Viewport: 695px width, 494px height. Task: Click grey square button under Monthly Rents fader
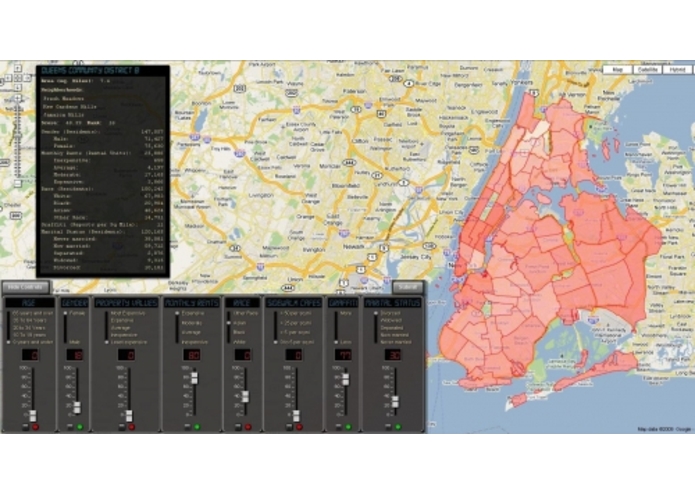coord(187,427)
